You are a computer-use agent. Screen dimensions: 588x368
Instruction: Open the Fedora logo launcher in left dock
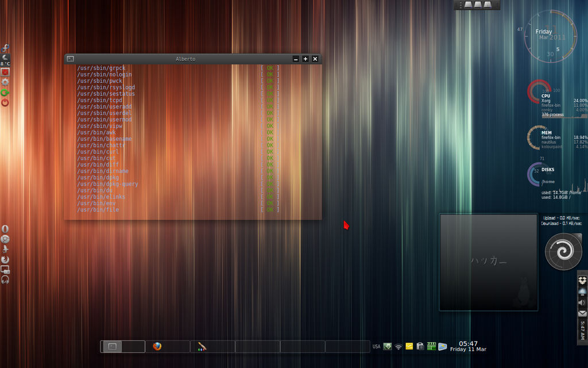tap(5, 48)
